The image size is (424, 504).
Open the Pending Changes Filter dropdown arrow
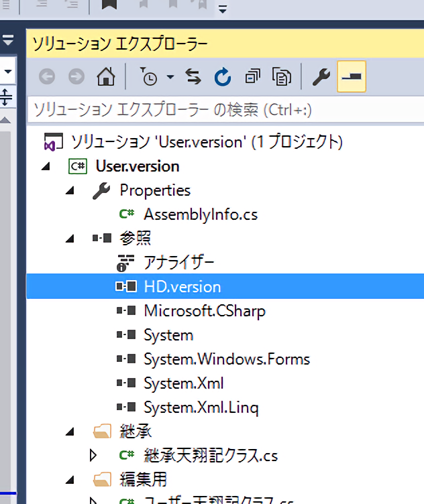170,78
